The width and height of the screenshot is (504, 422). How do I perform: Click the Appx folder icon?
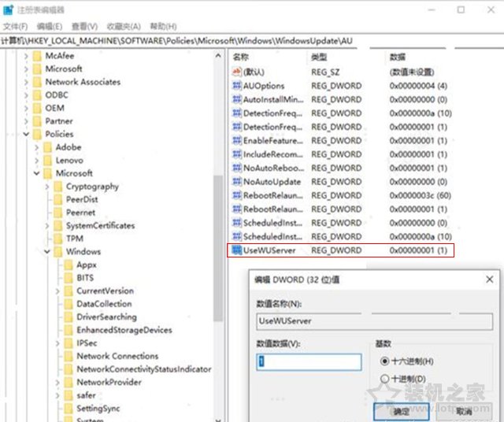(x=69, y=265)
